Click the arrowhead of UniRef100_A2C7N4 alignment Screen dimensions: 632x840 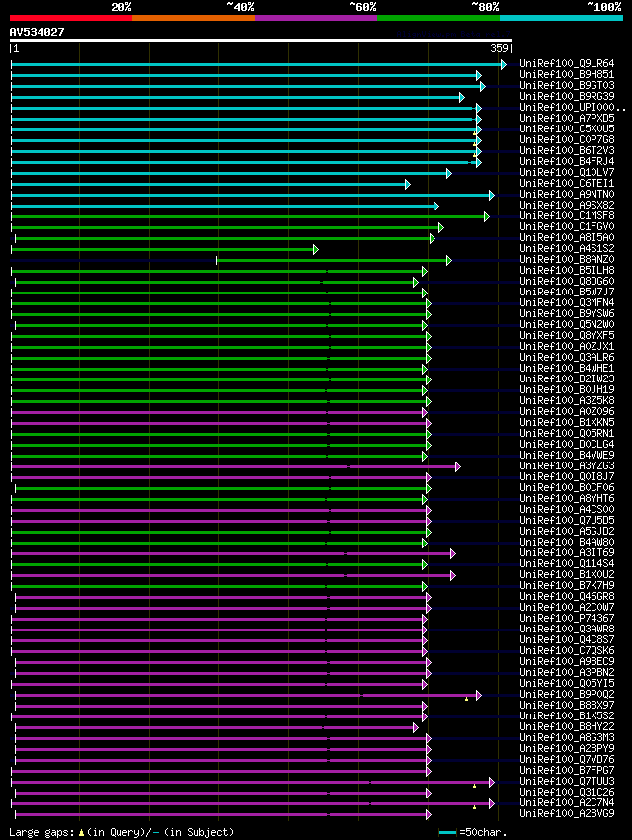[x=491, y=804]
